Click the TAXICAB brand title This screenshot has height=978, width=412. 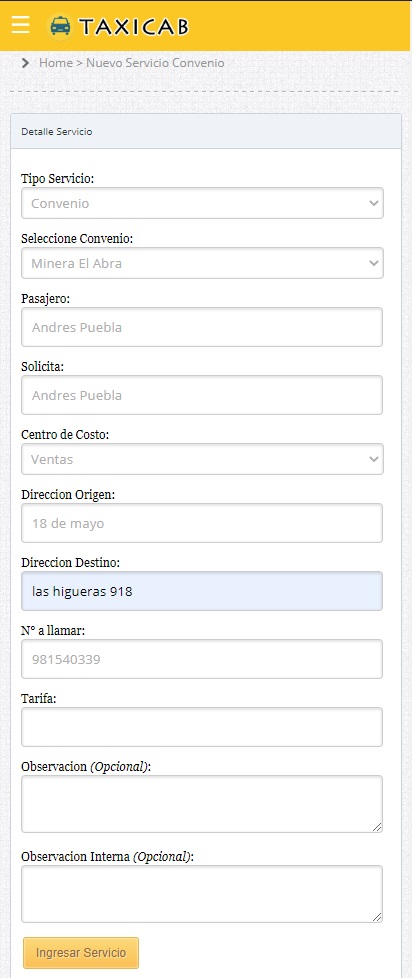point(133,27)
